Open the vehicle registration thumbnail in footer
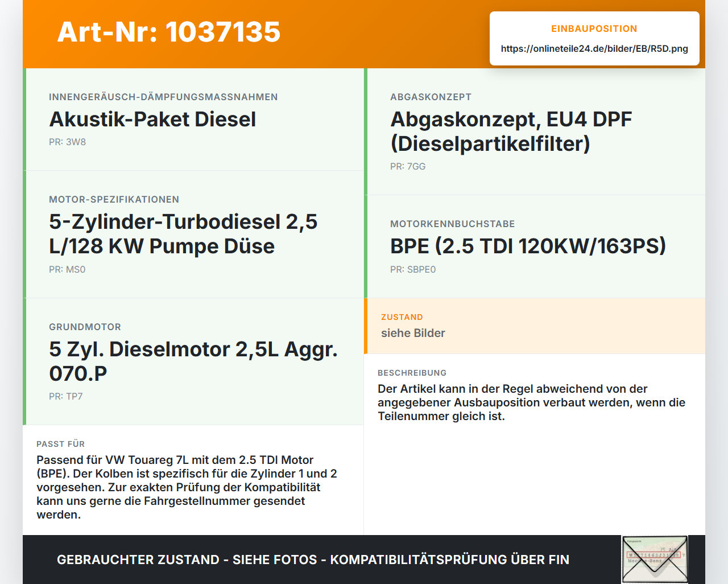The image size is (728, 584). tap(655, 560)
